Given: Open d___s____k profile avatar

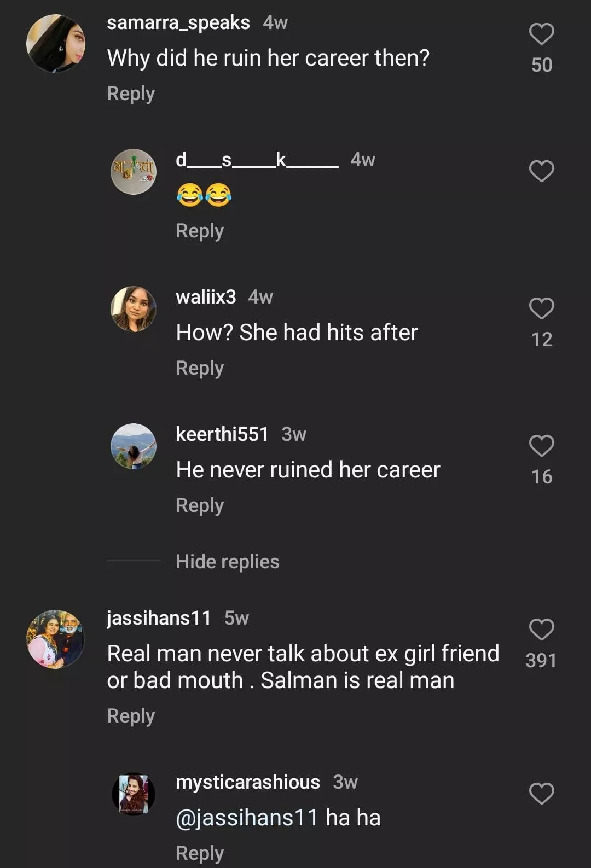Looking at the screenshot, I should pos(134,172).
